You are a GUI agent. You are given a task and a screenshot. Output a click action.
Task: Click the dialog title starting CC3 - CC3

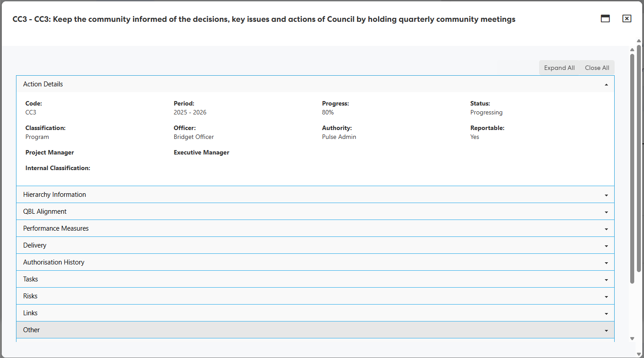click(264, 19)
